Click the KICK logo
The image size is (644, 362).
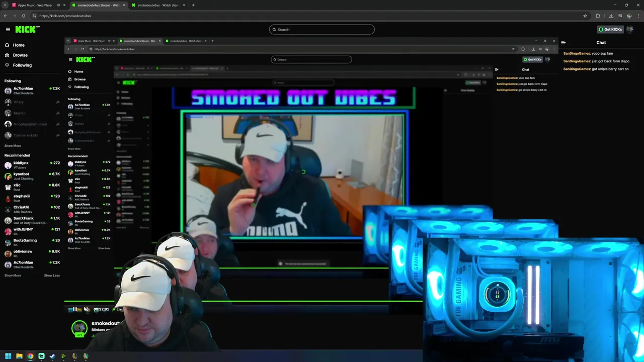point(25,30)
